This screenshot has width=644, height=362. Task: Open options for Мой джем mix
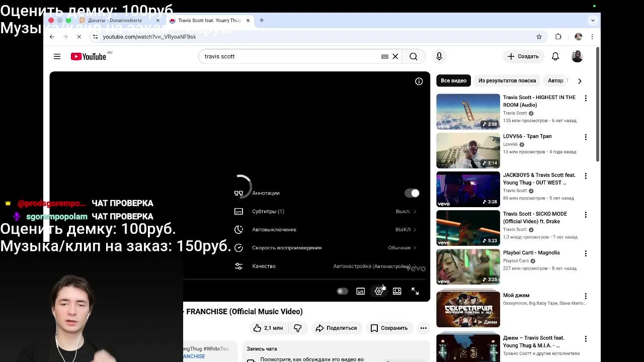click(x=586, y=296)
